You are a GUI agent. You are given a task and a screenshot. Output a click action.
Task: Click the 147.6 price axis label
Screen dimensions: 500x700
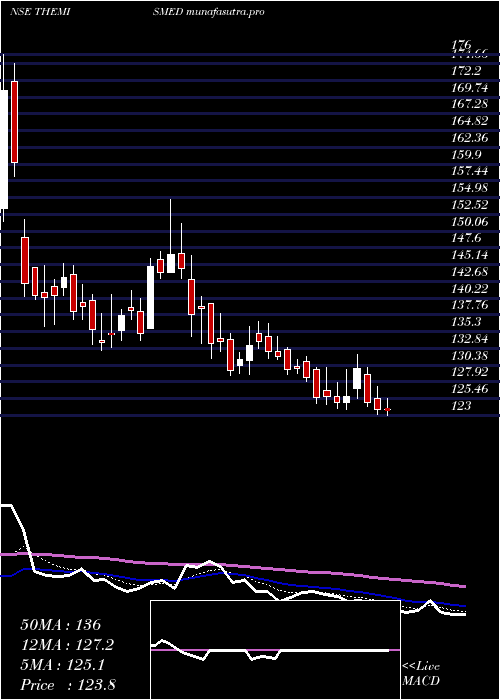[x=466, y=238]
